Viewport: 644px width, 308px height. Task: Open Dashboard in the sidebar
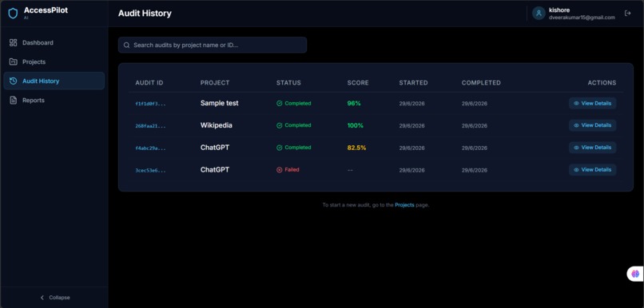tap(54, 42)
